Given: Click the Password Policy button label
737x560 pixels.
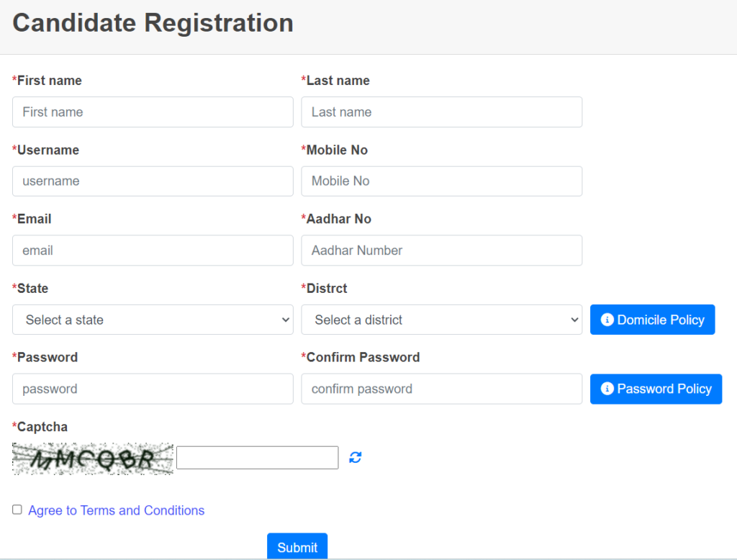Looking at the screenshot, I should (664, 389).
